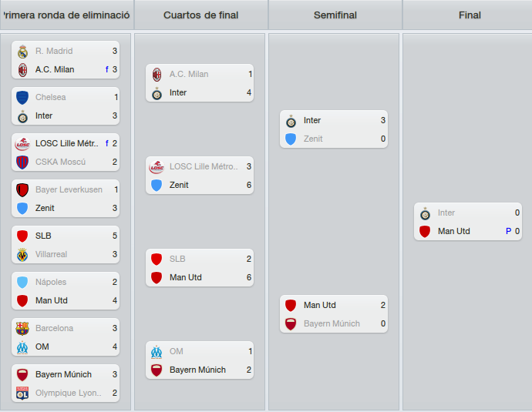Click the CSKA Moscú club crest

22,162
